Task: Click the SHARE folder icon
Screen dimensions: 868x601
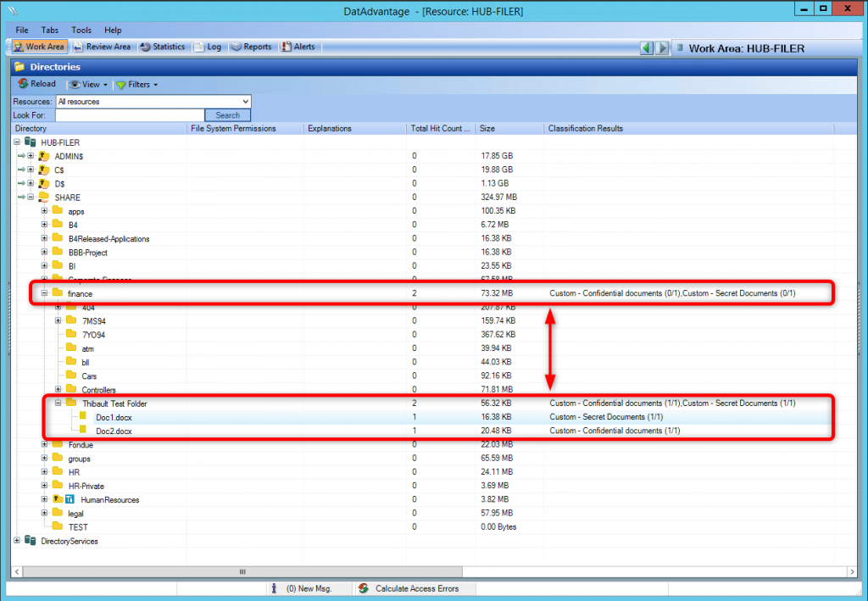Action: coord(44,197)
